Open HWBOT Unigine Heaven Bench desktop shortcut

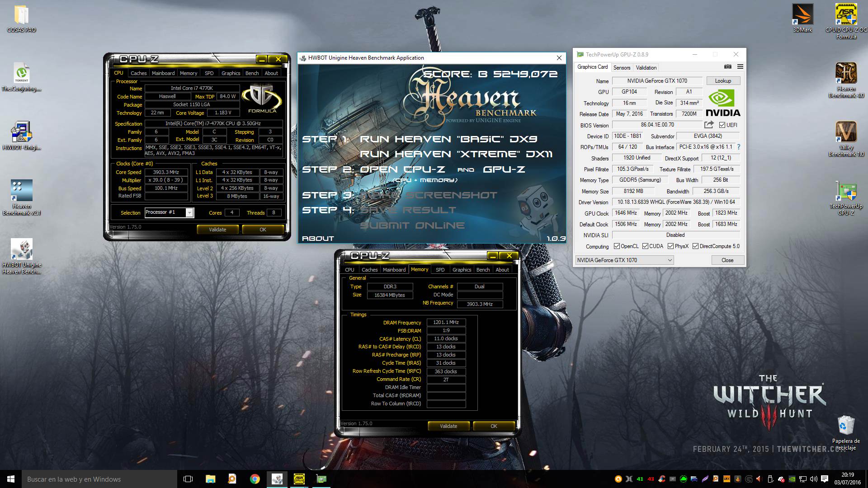pyautogui.click(x=21, y=256)
